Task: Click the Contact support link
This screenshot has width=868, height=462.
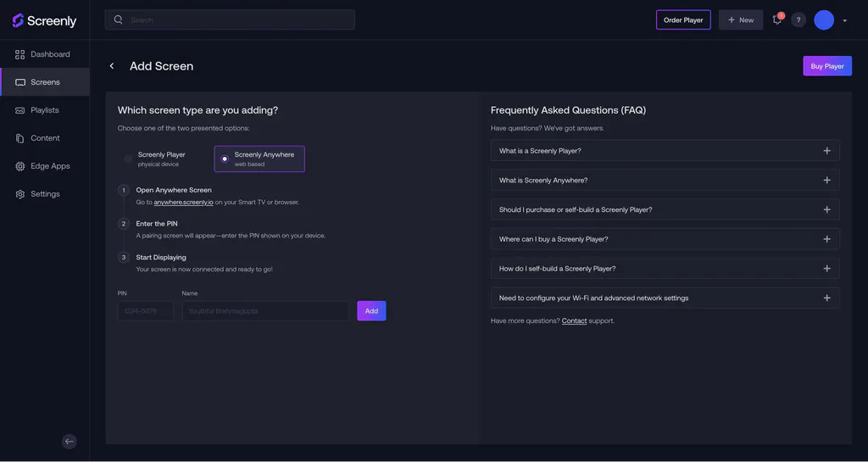Action: coord(574,321)
